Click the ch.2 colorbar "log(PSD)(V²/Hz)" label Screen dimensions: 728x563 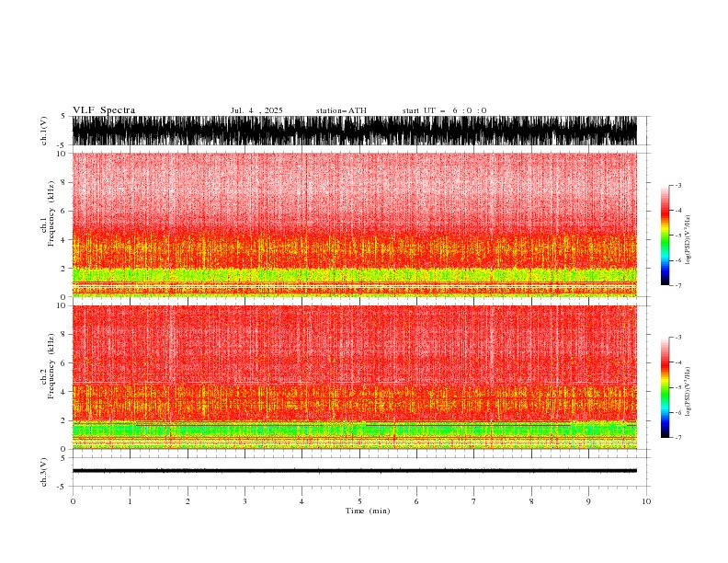pos(688,391)
